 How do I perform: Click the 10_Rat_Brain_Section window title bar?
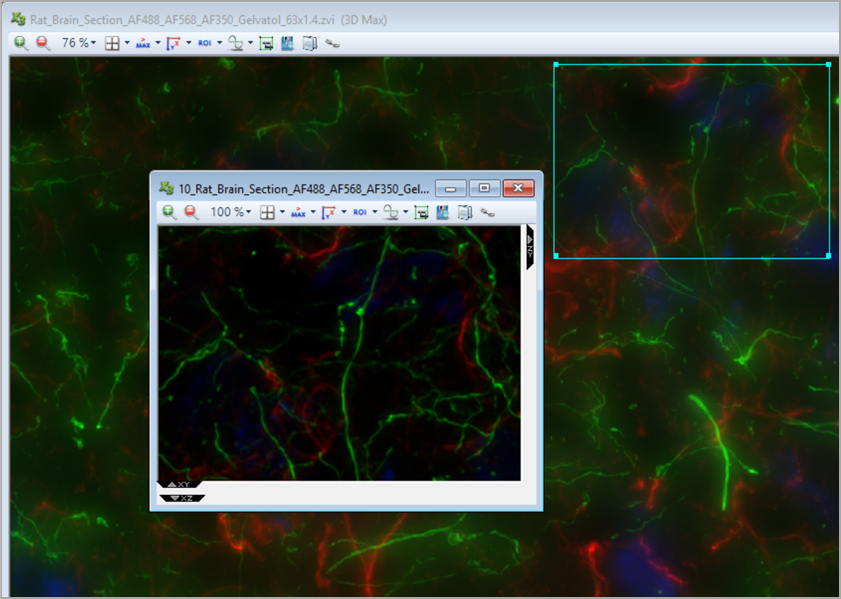[300, 188]
